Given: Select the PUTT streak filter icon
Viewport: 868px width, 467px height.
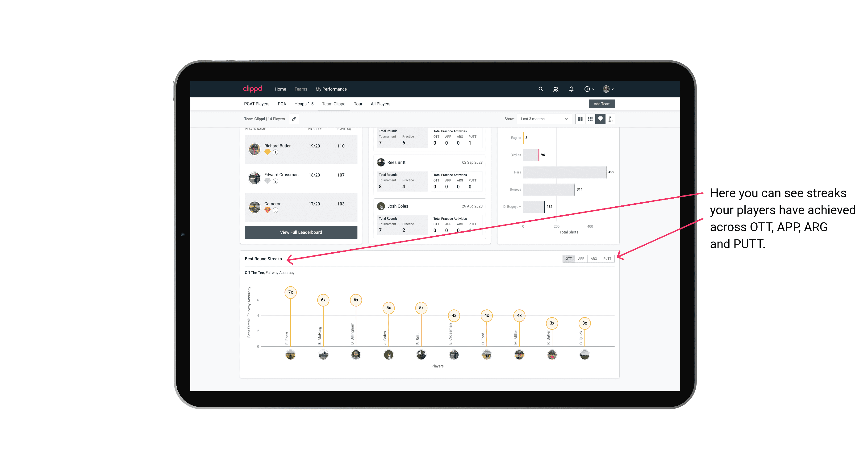Looking at the screenshot, I should coord(608,258).
